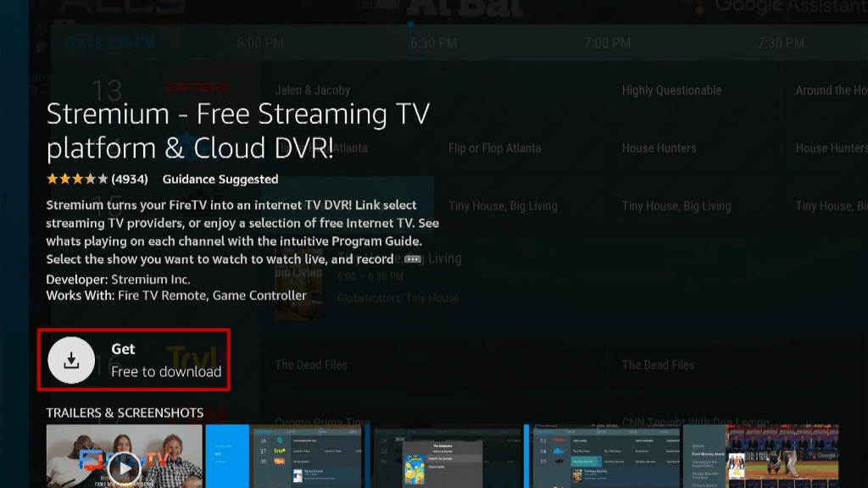This screenshot has height=488, width=868.
Task: Click the 7:00 PM time slot header
Action: pyautogui.click(x=607, y=43)
